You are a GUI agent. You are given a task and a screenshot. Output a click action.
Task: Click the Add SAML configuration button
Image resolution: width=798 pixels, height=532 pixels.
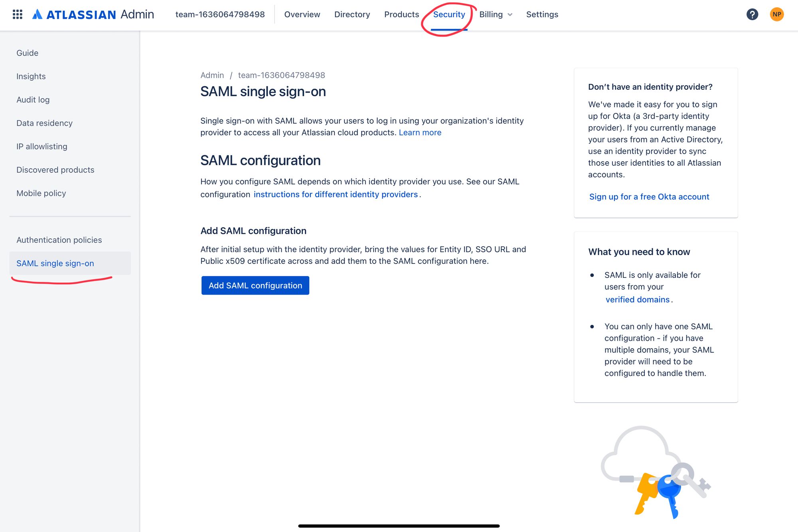255,285
